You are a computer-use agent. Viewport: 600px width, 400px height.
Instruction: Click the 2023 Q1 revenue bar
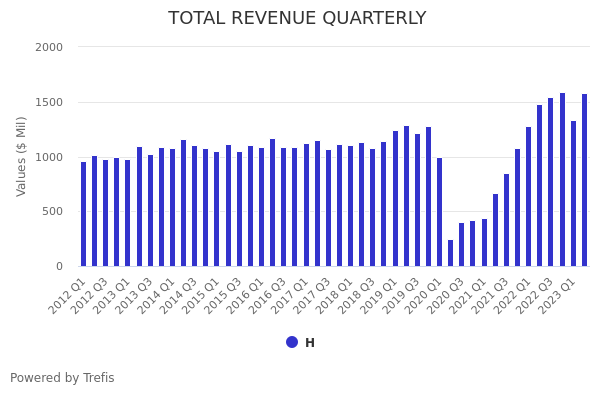pos(573,194)
